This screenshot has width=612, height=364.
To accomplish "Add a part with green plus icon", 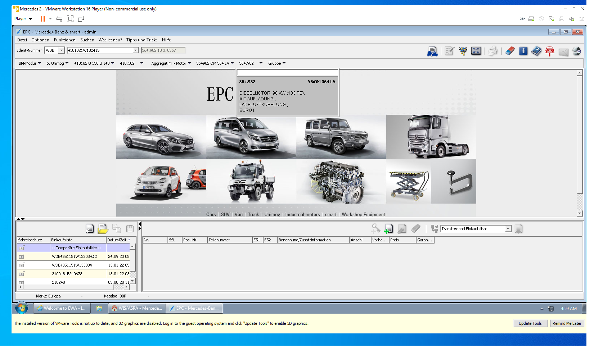I will [x=388, y=229].
